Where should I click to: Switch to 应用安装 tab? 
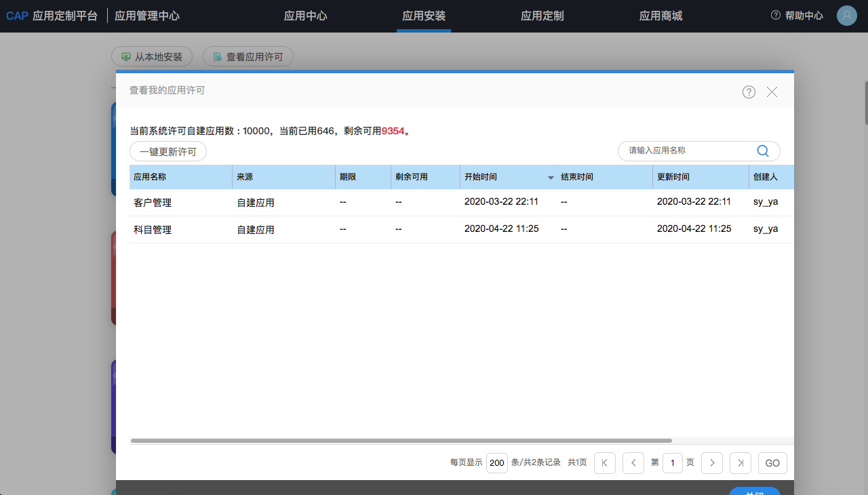click(x=424, y=16)
